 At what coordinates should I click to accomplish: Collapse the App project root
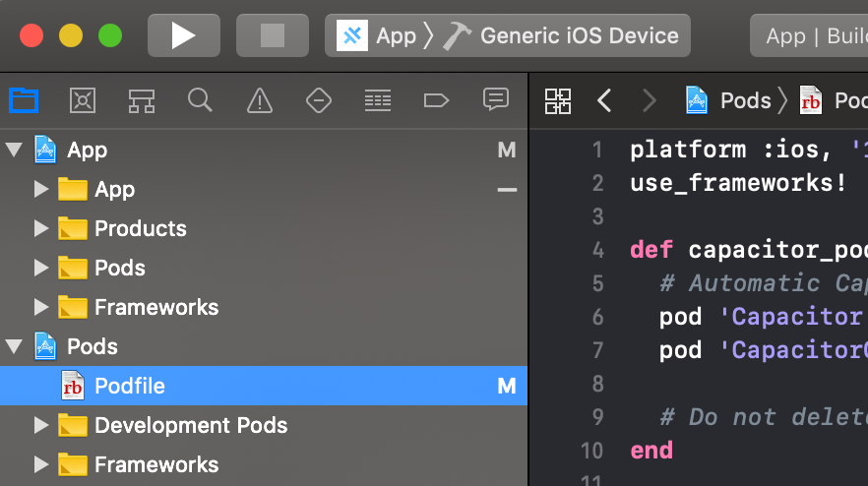[x=14, y=151]
